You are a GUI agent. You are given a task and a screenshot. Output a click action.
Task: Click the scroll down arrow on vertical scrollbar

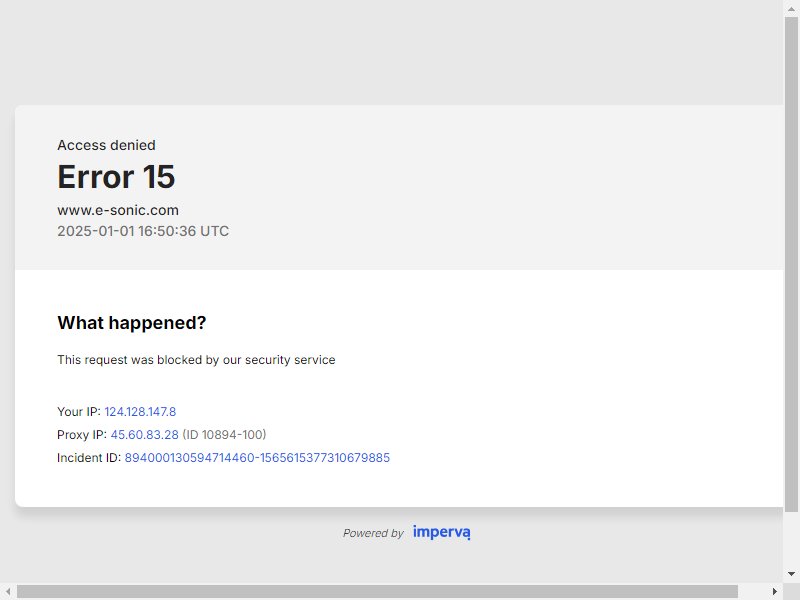[x=791, y=575]
